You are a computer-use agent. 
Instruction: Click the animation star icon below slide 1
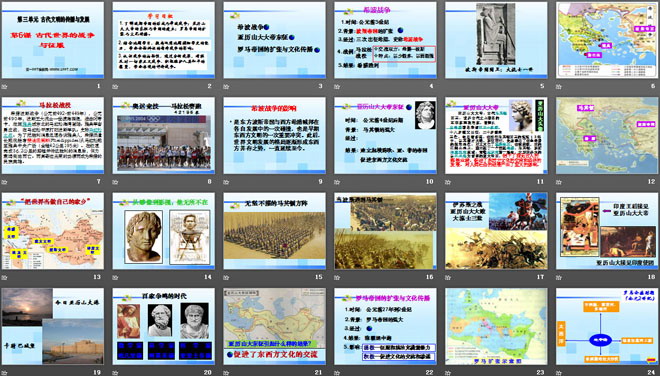tap(4, 87)
